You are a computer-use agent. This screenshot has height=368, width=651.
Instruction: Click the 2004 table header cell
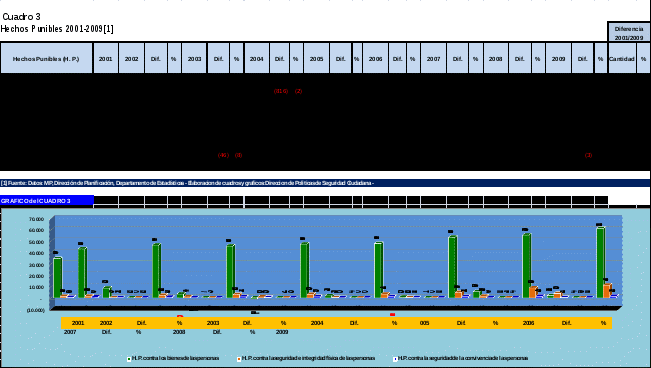coord(257,59)
